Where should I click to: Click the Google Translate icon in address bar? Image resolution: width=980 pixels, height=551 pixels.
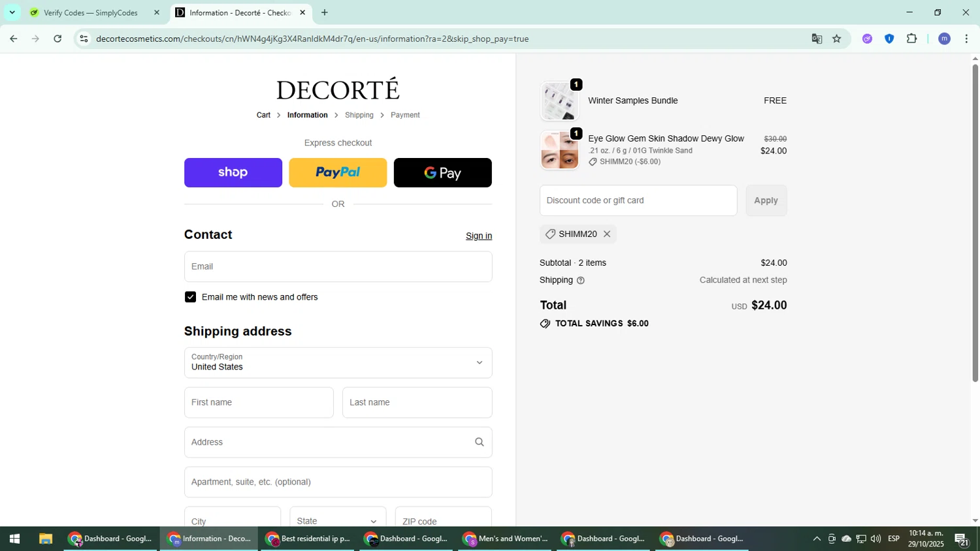(x=817, y=39)
